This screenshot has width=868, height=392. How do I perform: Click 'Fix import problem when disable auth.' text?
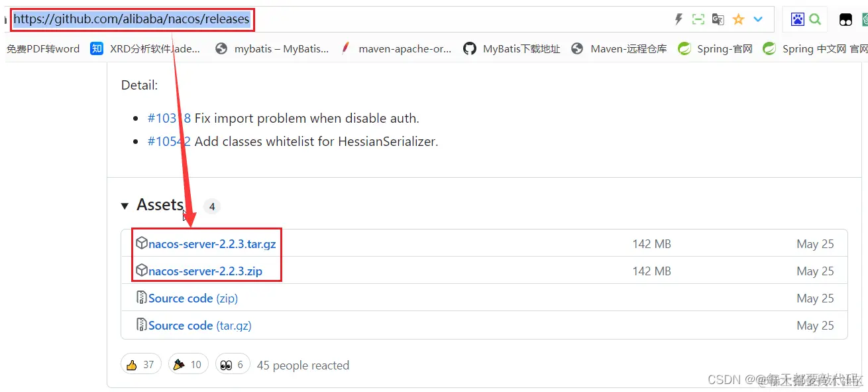pos(307,118)
